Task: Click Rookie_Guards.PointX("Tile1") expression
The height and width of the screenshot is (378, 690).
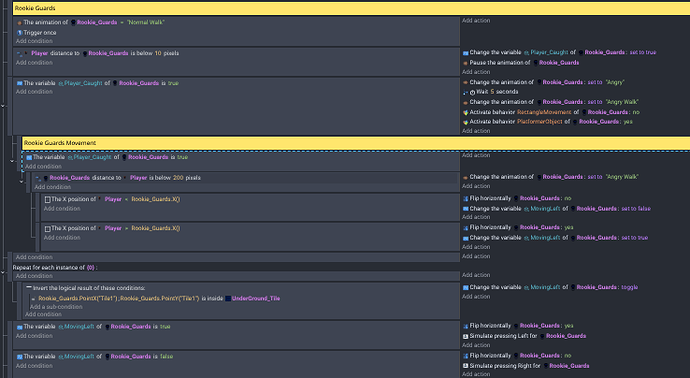Action: click(78, 298)
